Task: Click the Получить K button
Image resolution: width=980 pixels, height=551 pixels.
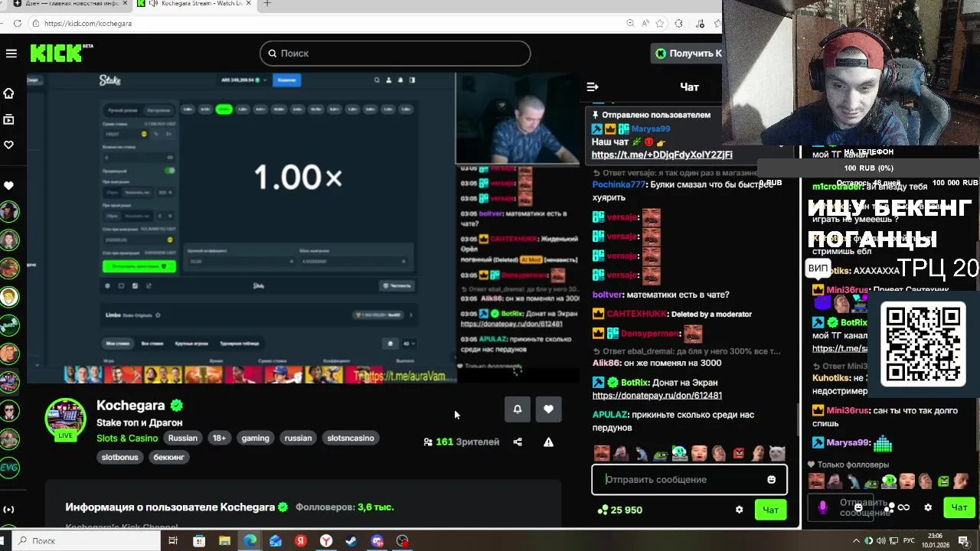Action: click(688, 53)
